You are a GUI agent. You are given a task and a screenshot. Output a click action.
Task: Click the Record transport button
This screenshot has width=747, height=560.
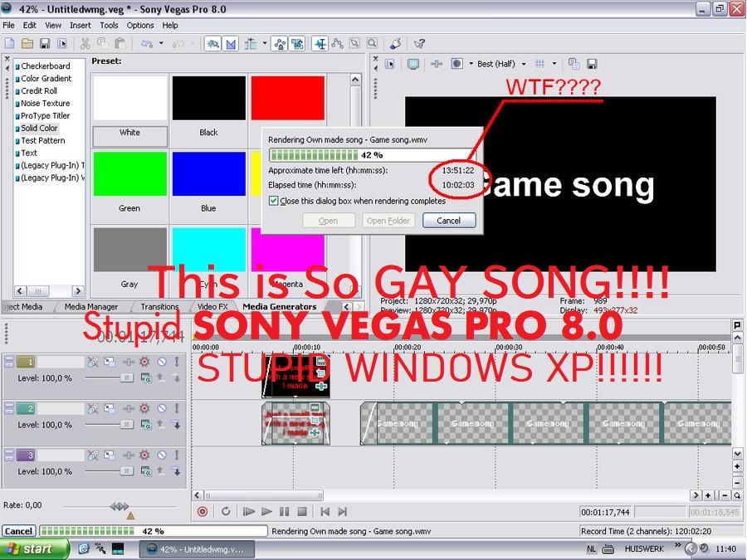coord(203,511)
